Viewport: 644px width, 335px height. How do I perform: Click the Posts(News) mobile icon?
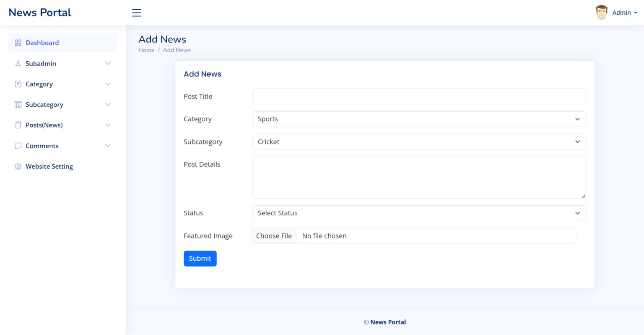[x=18, y=125]
